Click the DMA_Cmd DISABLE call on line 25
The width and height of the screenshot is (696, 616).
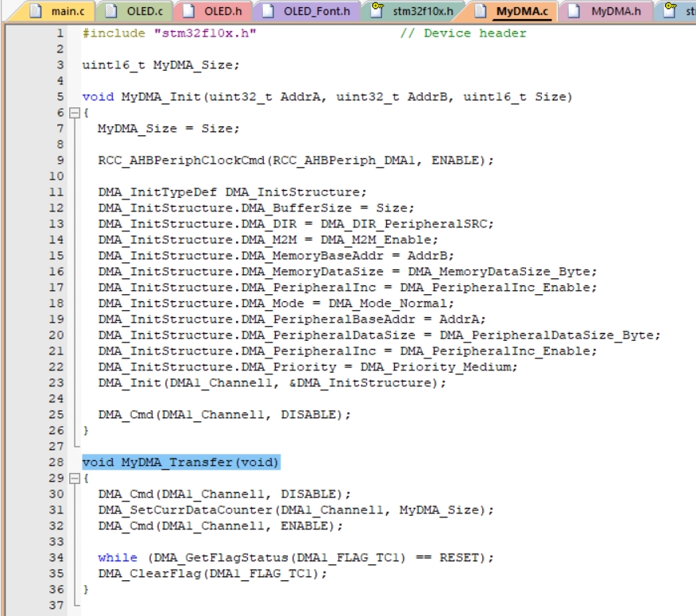pos(224,415)
